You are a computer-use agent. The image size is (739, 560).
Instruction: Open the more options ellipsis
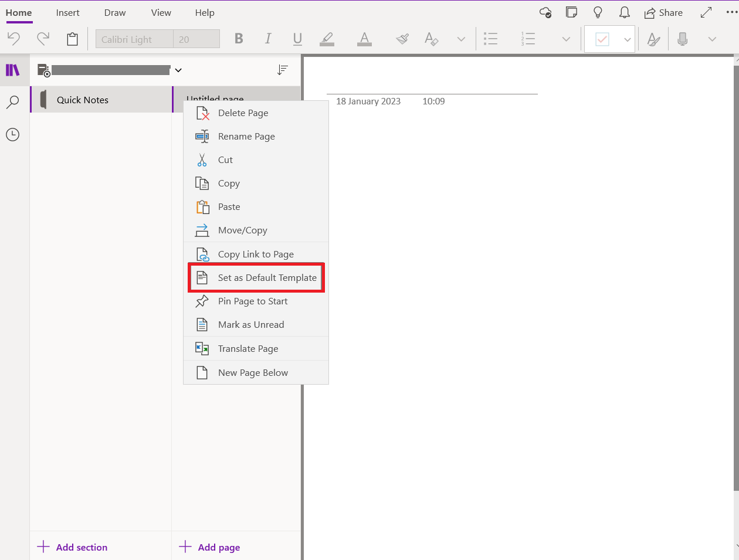coord(731,12)
